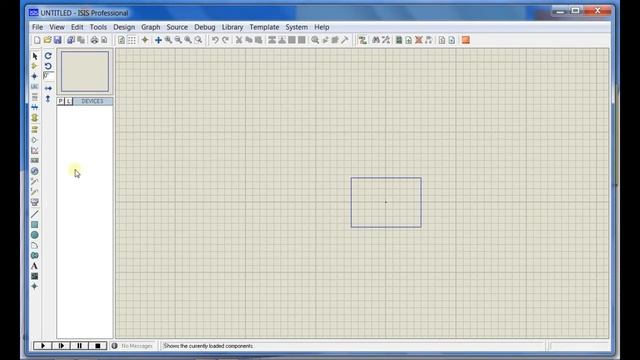Open the View menu
The height and width of the screenshot is (360, 640).
point(57,27)
